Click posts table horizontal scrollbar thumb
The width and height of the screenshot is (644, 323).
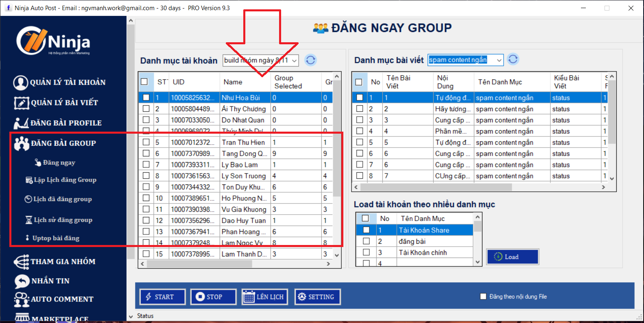pyautogui.click(x=436, y=187)
